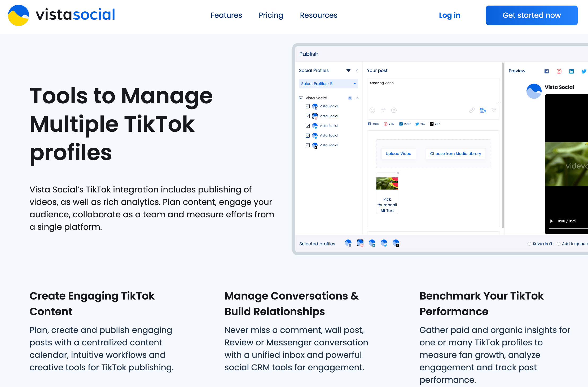Click the Get started now button
Viewport: 588px width, 387px height.
click(x=531, y=15)
